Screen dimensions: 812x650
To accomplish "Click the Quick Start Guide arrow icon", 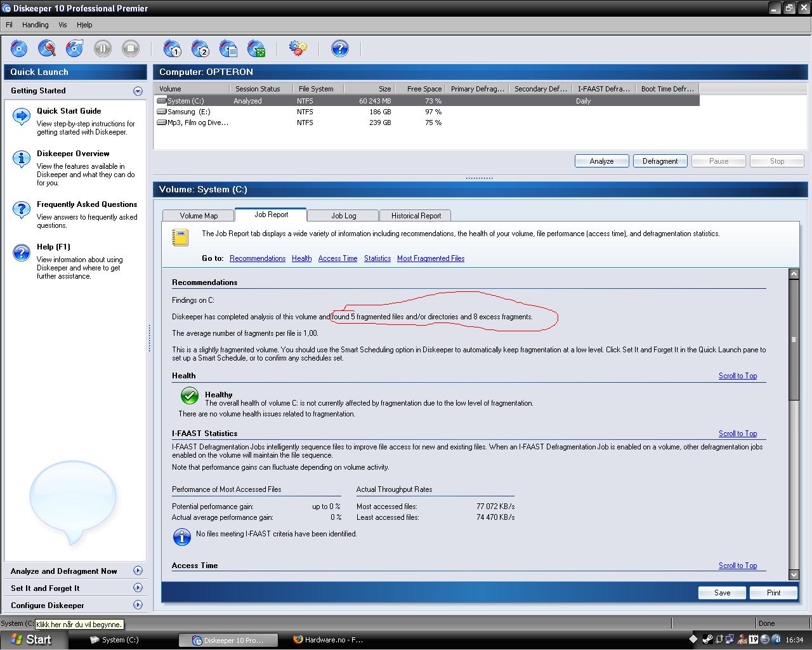I will pyautogui.click(x=22, y=116).
